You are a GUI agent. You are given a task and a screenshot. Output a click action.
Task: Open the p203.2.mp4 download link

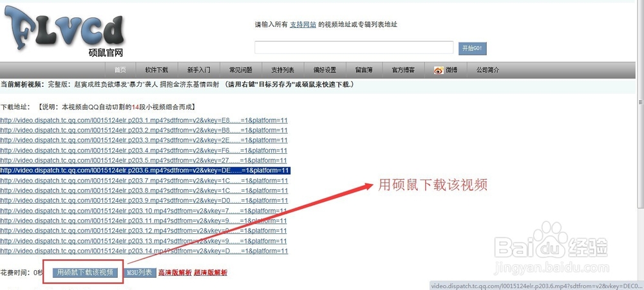pyautogui.click(x=144, y=131)
